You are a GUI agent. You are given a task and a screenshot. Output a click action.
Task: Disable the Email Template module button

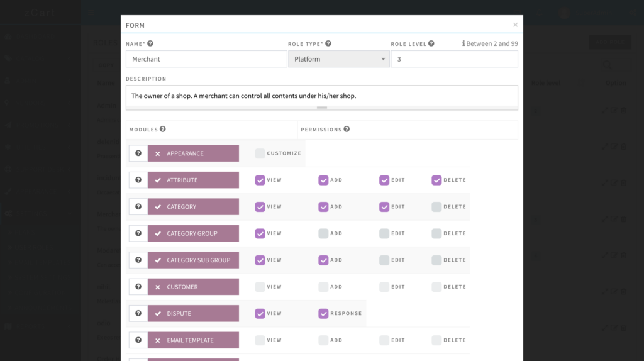(x=193, y=340)
